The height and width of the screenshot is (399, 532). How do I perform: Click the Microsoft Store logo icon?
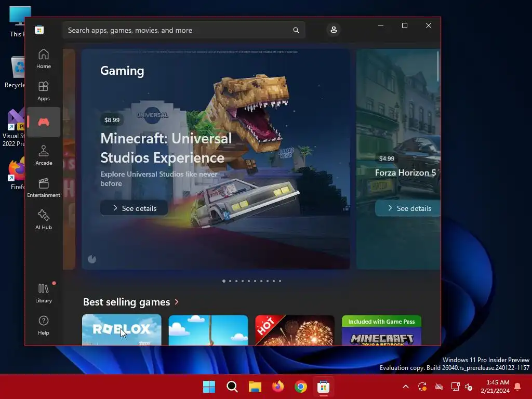[x=39, y=30]
